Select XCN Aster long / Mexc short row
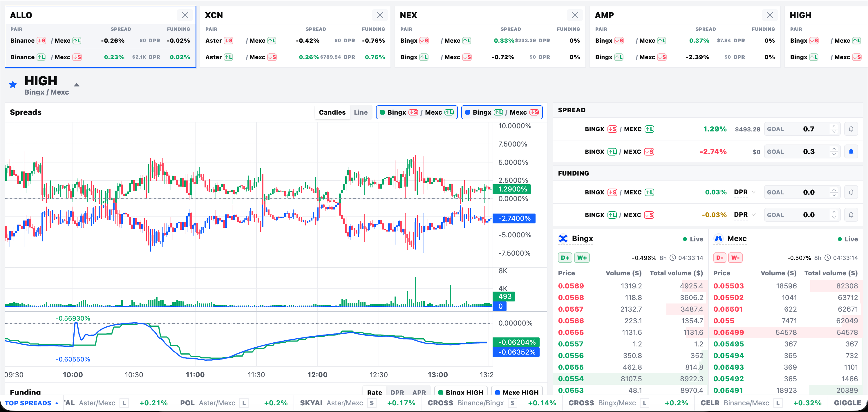 click(x=295, y=57)
